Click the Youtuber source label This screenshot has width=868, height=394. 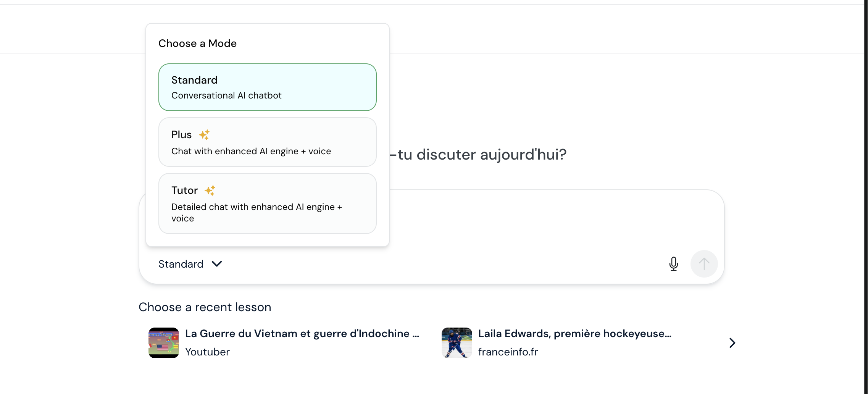point(207,352)
